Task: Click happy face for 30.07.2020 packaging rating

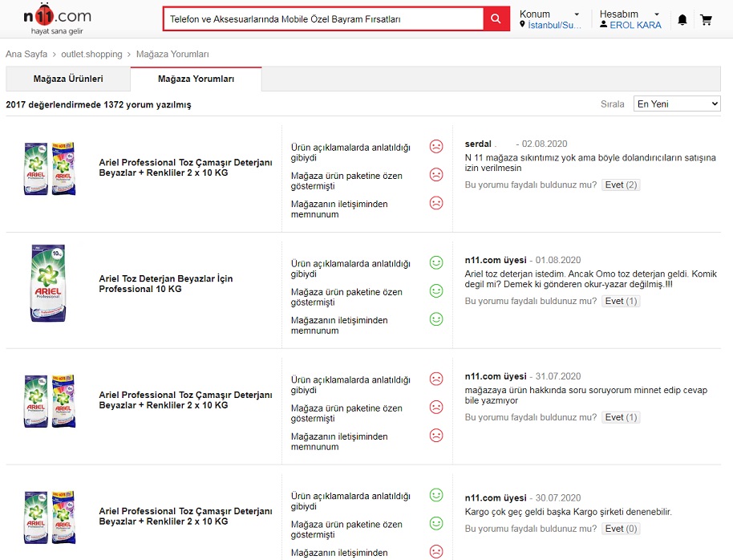Action: tap(436, 523)
